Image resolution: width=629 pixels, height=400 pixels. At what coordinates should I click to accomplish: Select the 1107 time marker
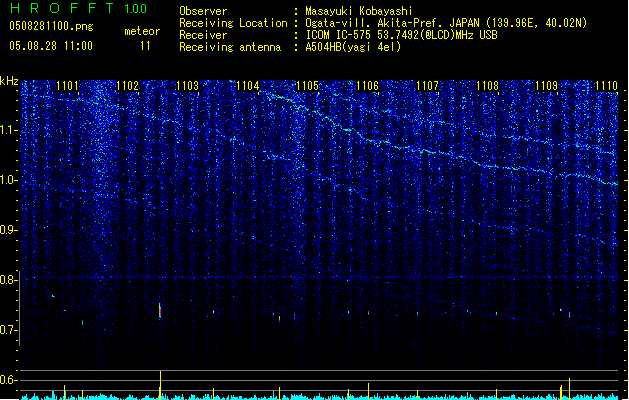click(427, 86)
